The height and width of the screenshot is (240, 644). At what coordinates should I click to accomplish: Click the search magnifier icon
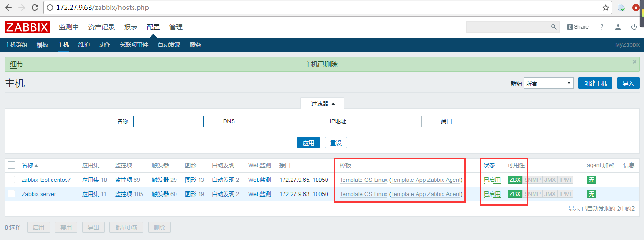554,27
